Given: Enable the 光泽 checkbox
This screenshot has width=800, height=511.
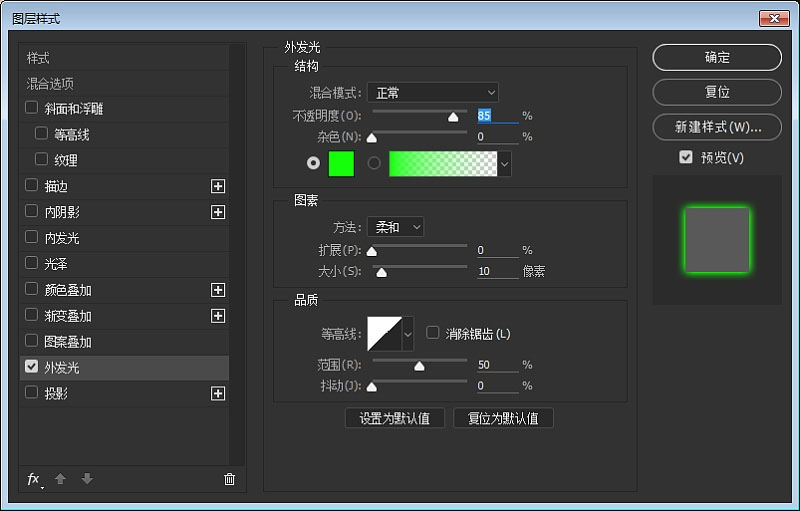Looking at the screenshot, I should point(32,263).
